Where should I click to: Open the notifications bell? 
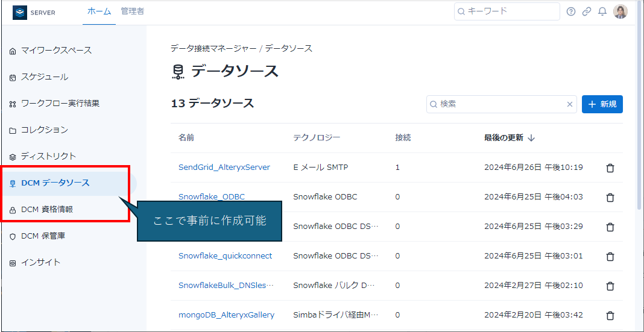[602, 11]
